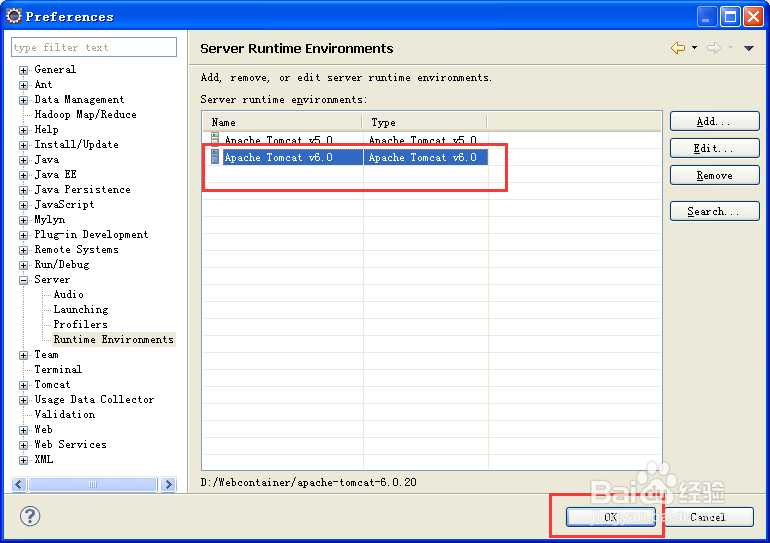The image size is (770, 543).
Task: Select the Tomcat preference label
Action: (52, 384)
